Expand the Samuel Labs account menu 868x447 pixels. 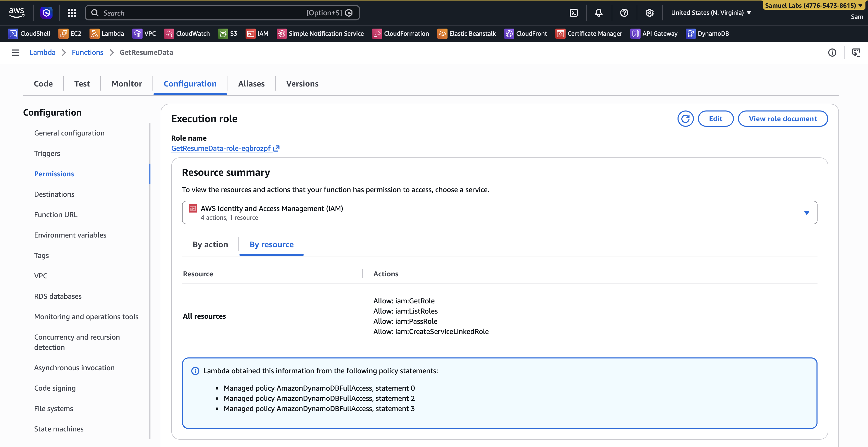click(813, 5)
